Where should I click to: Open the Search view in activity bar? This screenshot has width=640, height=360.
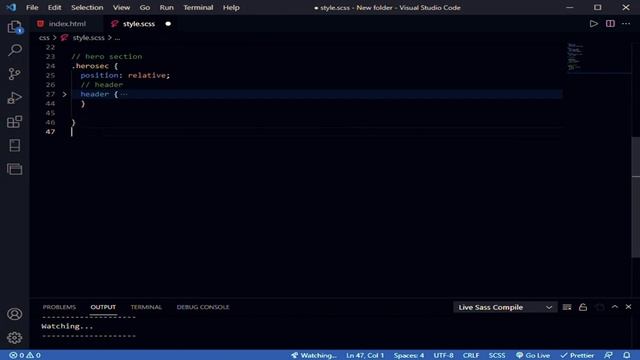click(15, 50)
